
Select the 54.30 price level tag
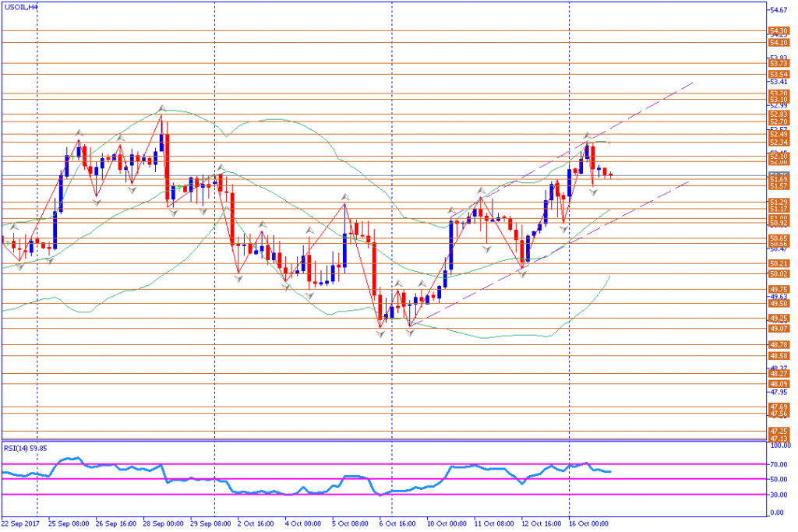click(x=778, y=31)
